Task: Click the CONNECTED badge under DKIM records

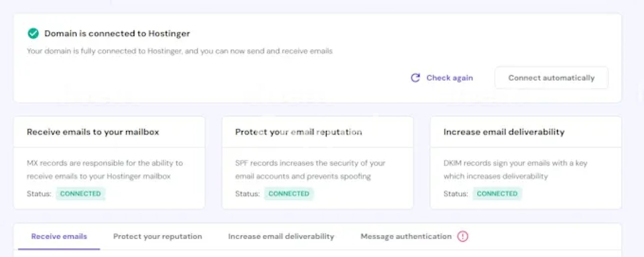Action: click(497, 194)
